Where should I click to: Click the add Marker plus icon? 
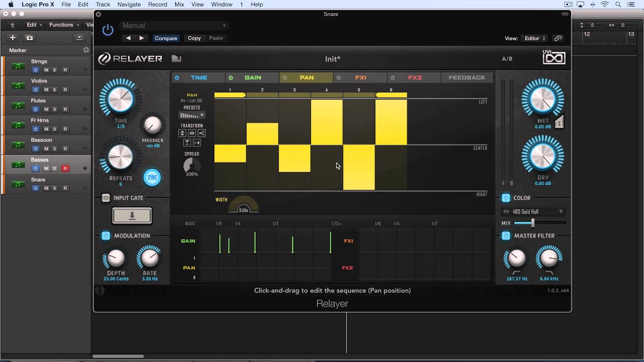(x=86, y=50)
